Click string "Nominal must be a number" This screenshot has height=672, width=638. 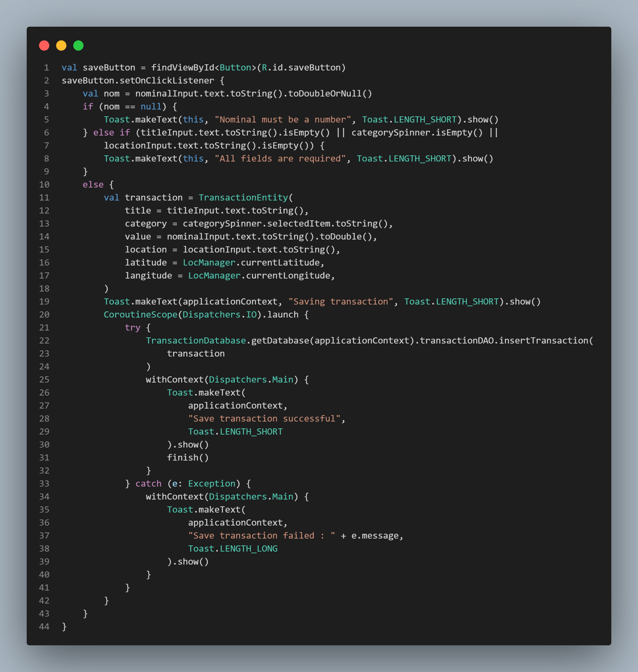[x=283, y=120]
